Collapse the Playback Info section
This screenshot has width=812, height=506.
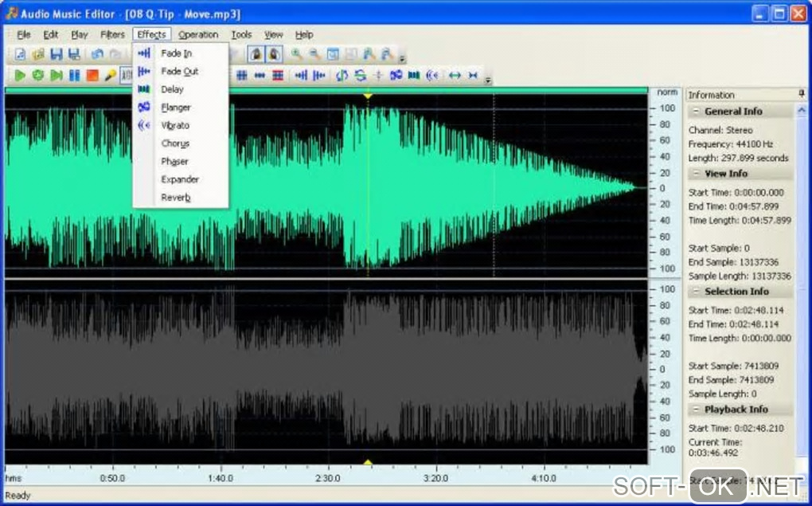[696, 409]
